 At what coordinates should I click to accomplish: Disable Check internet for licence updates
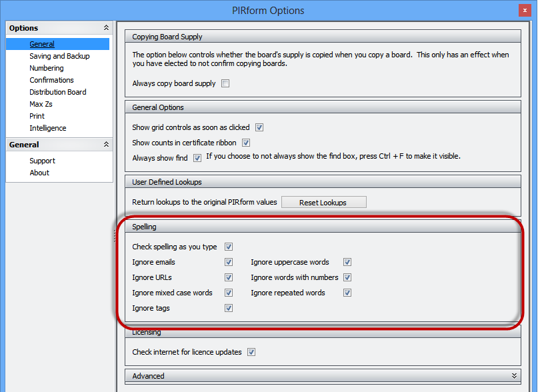click(251, 352)
